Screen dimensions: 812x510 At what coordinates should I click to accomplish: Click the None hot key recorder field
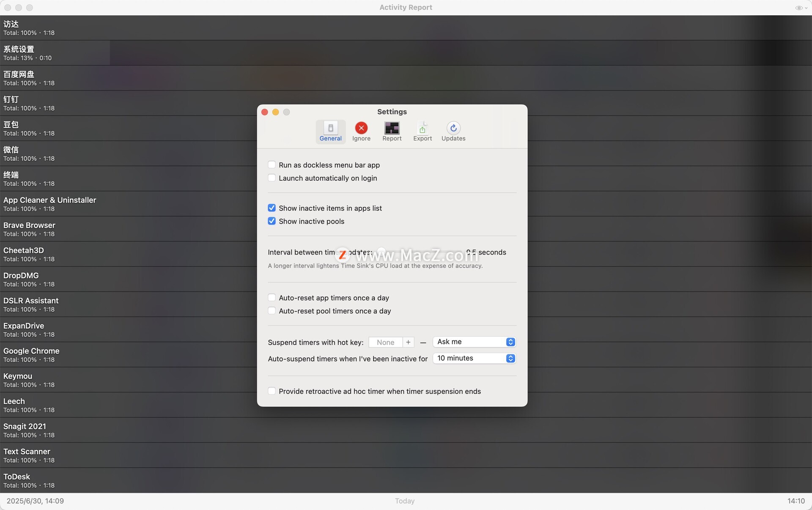tap(385, 342)
